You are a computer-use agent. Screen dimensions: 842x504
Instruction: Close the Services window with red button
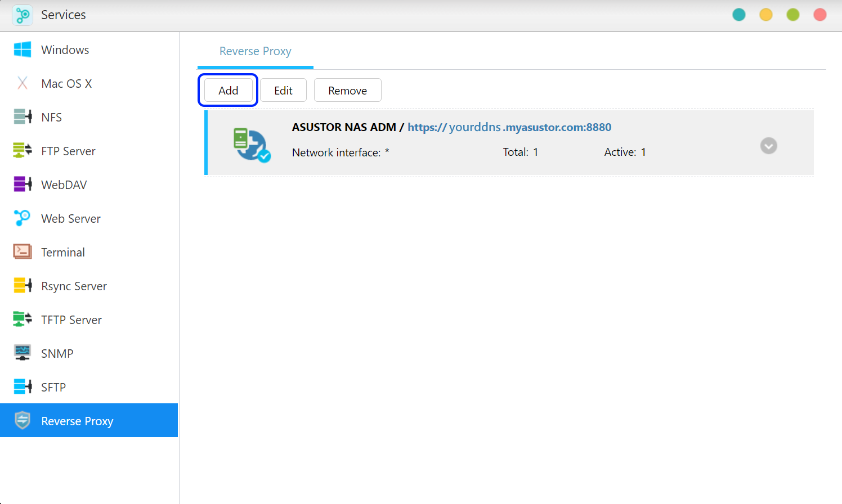820,15
